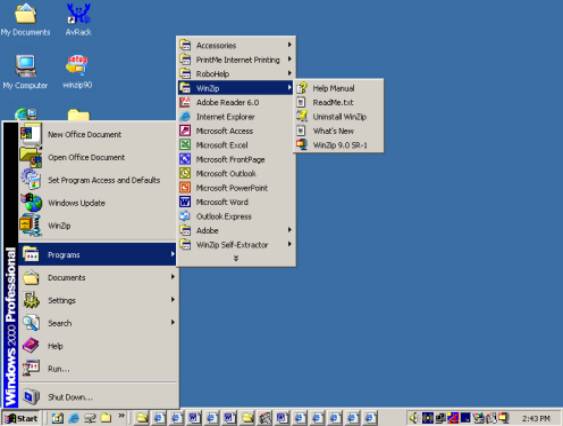Select Uninstall WinZip
Screen dimensions: 563x426
339,116
